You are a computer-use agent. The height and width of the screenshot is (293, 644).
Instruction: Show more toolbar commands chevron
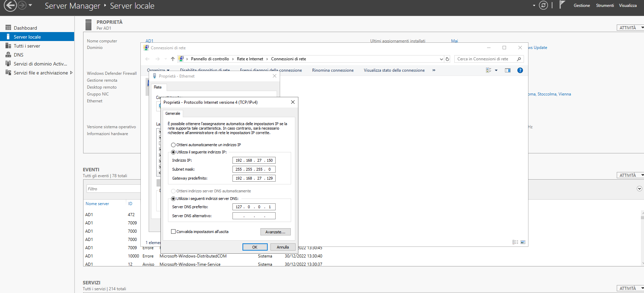(x=434, y=70)
